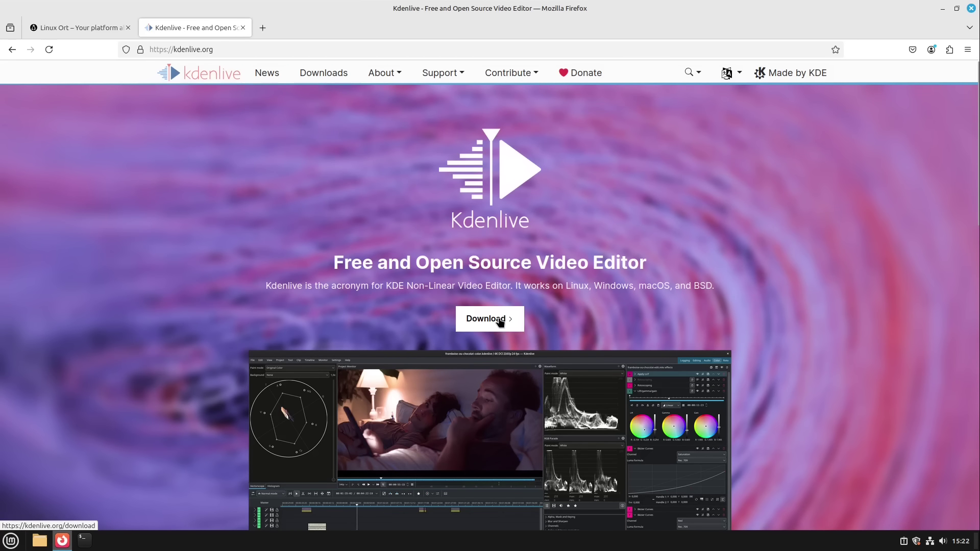Expand the Support dropdown menu
Screen dimensions: 980x551
(443, 73)
